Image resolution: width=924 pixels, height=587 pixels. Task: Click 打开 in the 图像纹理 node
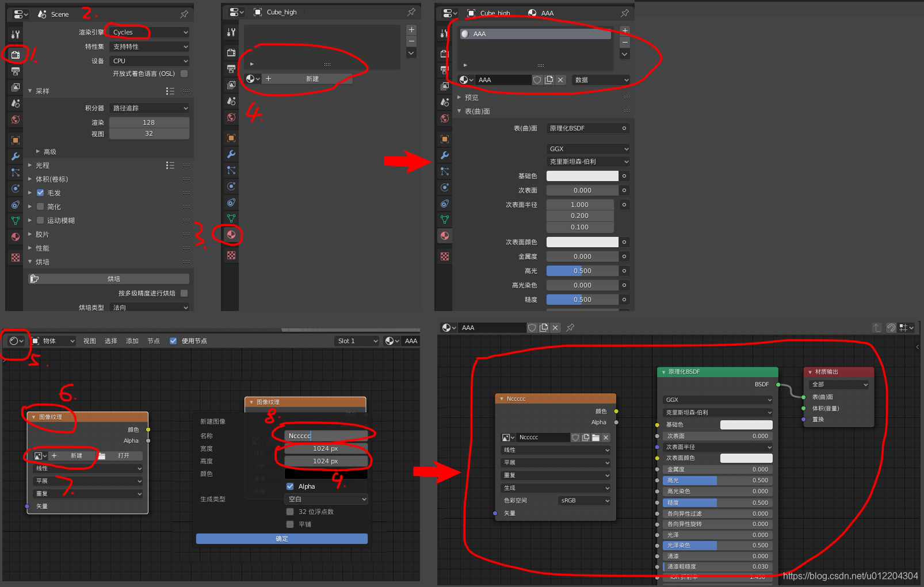(x=120, y=456)
